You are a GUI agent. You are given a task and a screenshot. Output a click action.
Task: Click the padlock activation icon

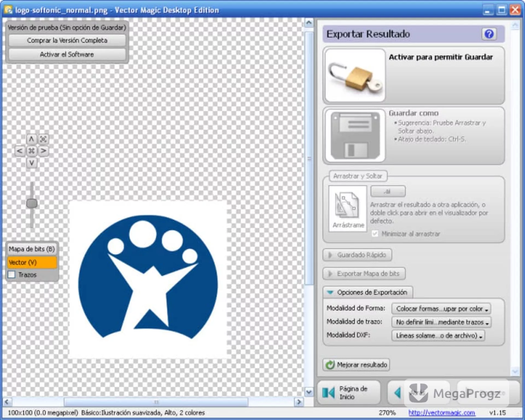click(x=355, y=75)
